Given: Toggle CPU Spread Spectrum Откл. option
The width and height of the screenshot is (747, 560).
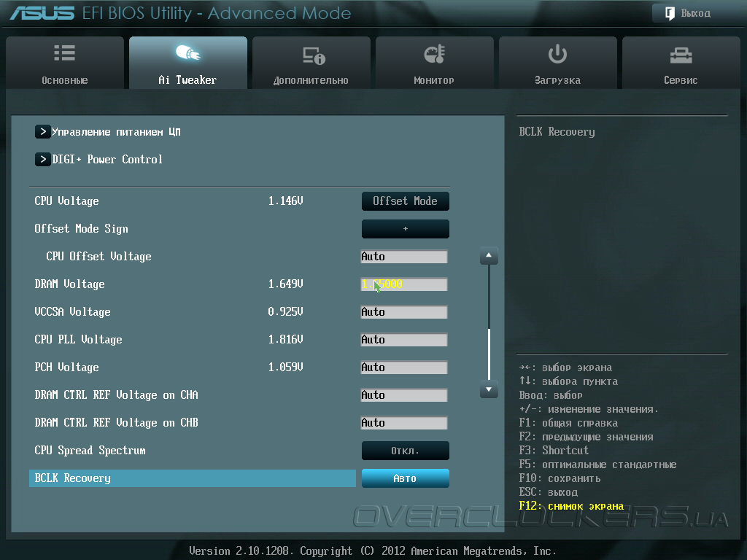Looking at the screenshot, I should 406,451.
